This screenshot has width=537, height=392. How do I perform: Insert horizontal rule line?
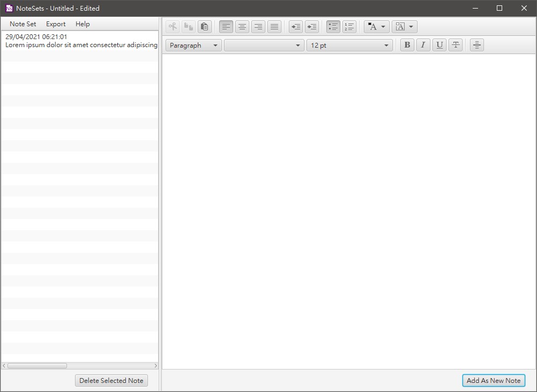476,46
